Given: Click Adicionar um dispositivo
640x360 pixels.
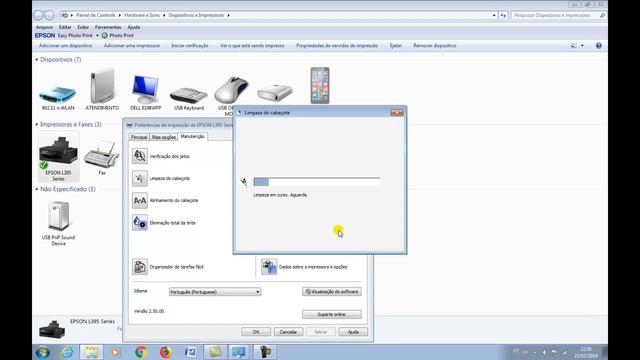Looking at the screenshot, I should point(65,46).
